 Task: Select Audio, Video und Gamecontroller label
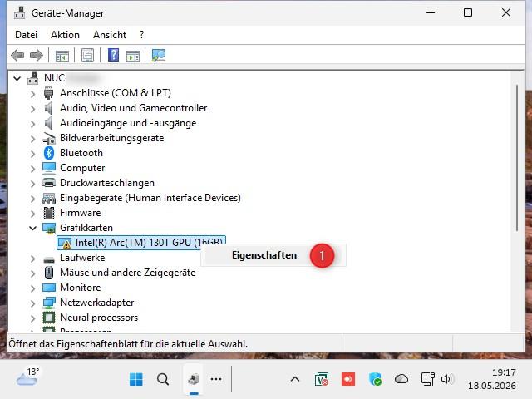point(133,108)
